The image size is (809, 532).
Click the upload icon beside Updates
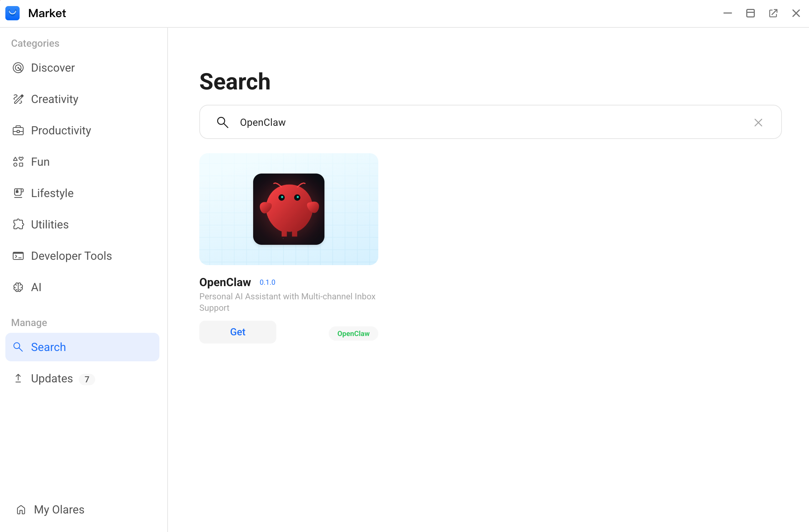[19, 378]
